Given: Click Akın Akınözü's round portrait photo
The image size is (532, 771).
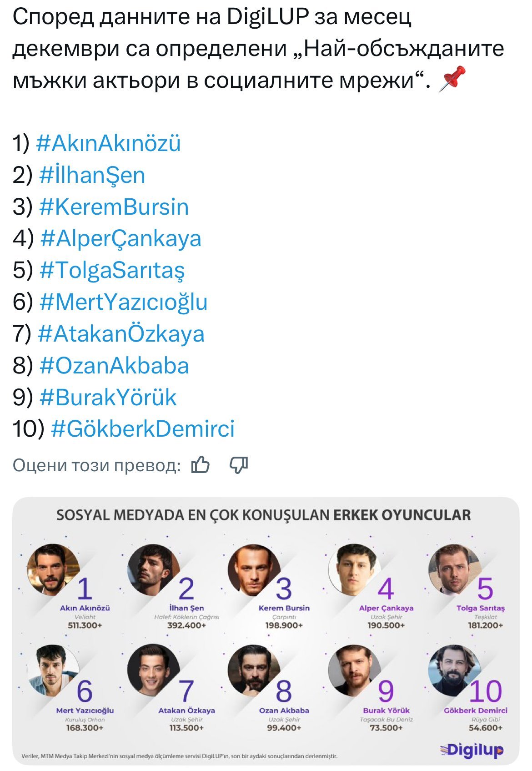Looking at the screenshot, I should click(52, 569).
